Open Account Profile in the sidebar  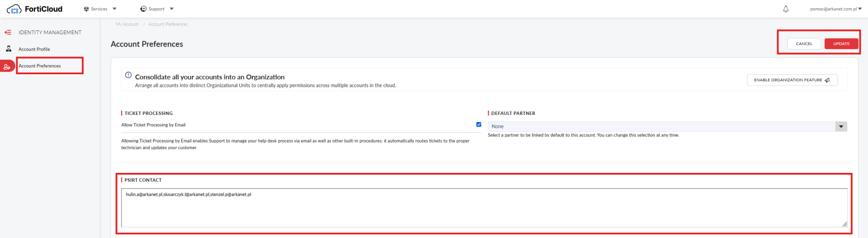34,49
